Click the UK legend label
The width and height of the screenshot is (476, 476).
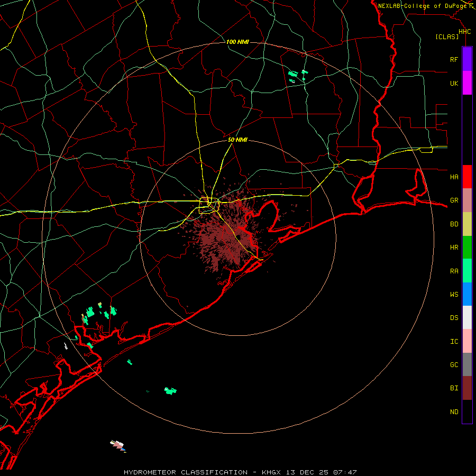tap(454, 83)
